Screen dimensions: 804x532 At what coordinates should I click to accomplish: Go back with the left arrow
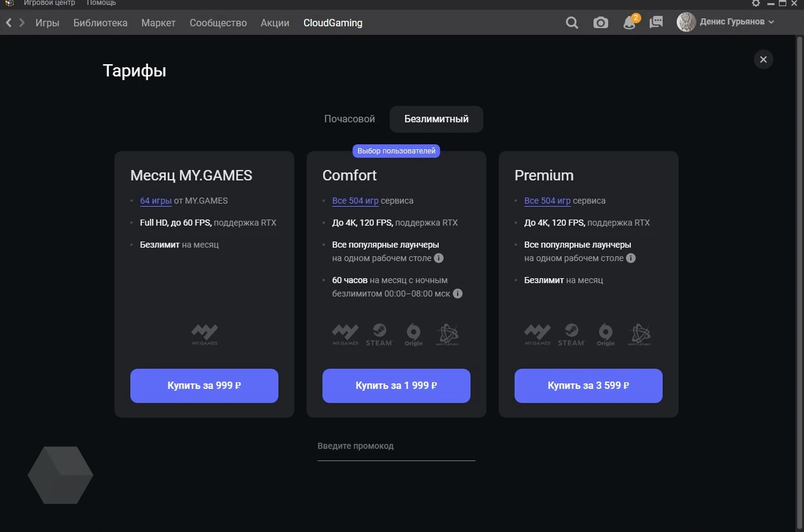[9, 23]
